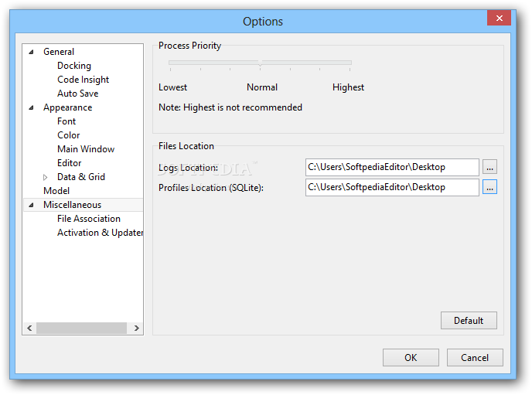Collapse the Appearance tree node
The image size is (532, 395).
point(31,107)
